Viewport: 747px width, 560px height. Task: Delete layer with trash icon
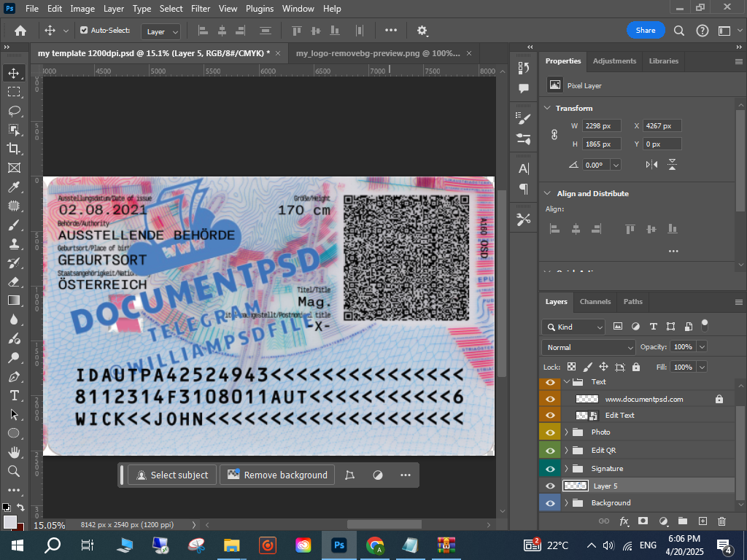(721, 521)
